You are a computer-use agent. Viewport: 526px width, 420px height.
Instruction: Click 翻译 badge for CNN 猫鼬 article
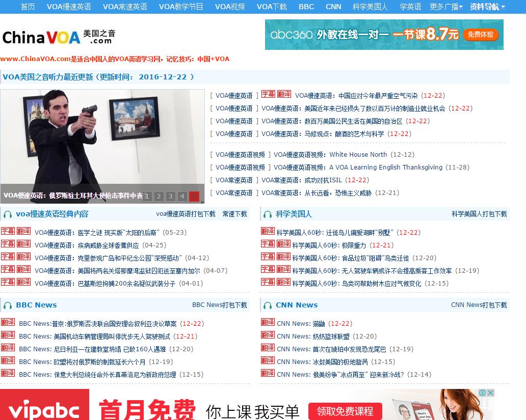coord(268,322)
